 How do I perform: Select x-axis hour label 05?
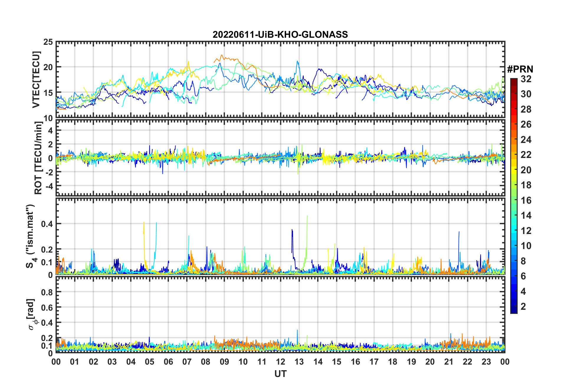tap(150, 362)
